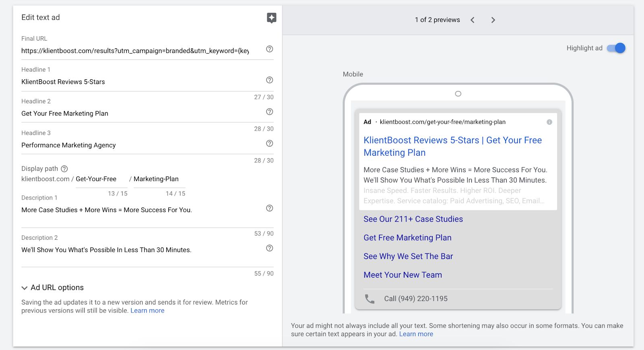Click info icon in the ad preview
Image resolution: width=644 pixels, height=350 pixels.
549,122
